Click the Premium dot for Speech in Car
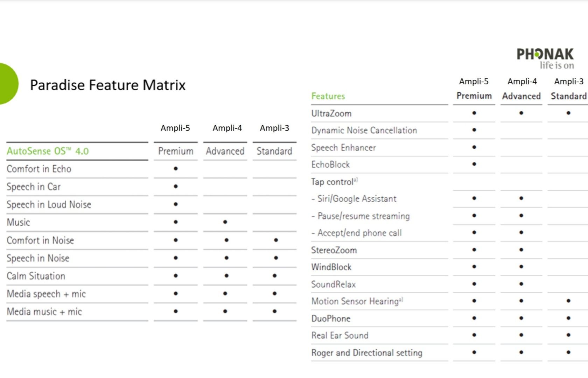Viewport: 588px width, 378px height. click(x=176, y=187)
